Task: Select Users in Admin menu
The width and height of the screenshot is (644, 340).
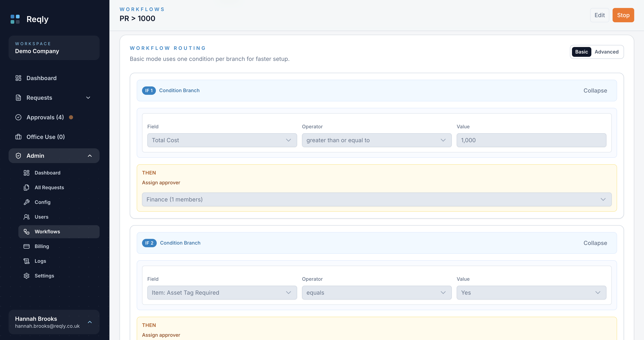Action: 59,217
